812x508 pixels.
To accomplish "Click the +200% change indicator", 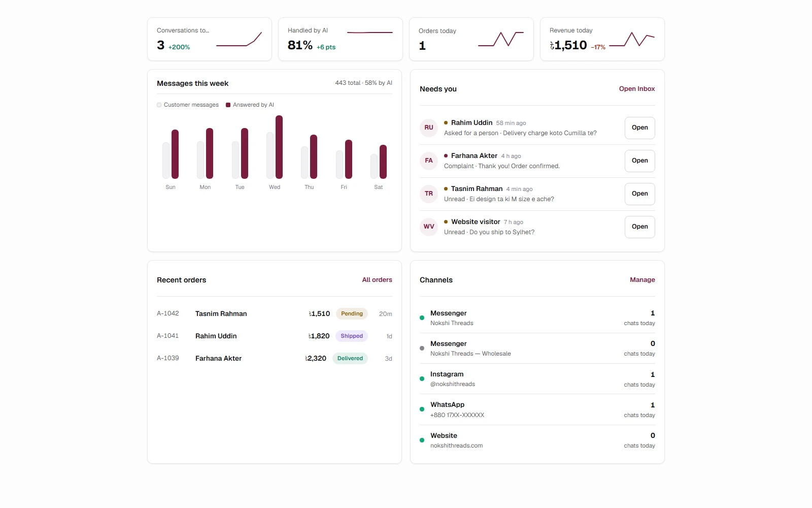I will coord(179,47).
